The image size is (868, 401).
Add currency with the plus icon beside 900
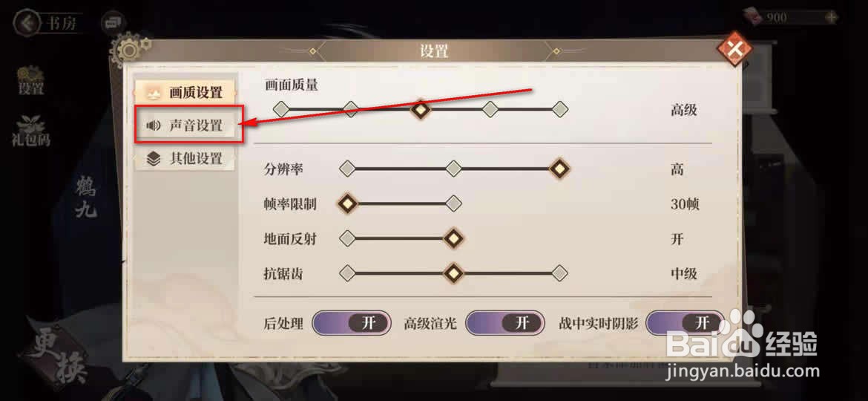point(831,17)
